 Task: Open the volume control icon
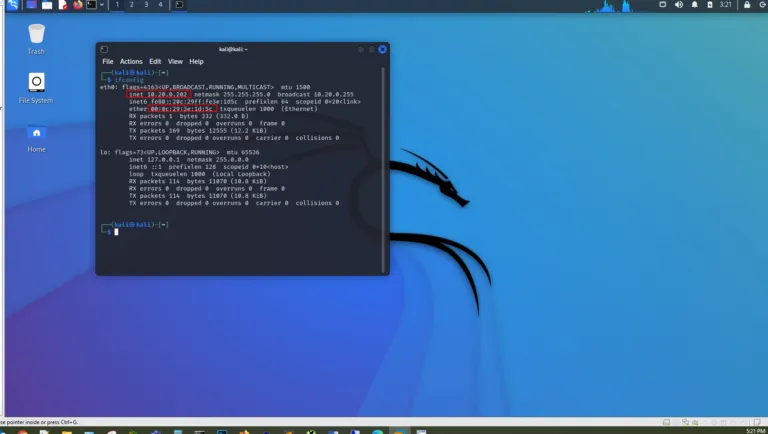tap(678, 5)
